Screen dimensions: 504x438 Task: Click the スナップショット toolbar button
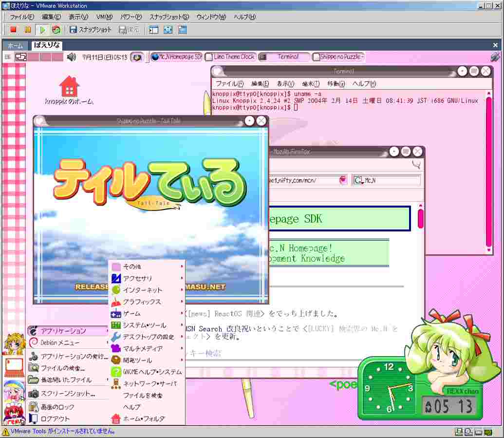pyautogui.click(x=91, y=30)
